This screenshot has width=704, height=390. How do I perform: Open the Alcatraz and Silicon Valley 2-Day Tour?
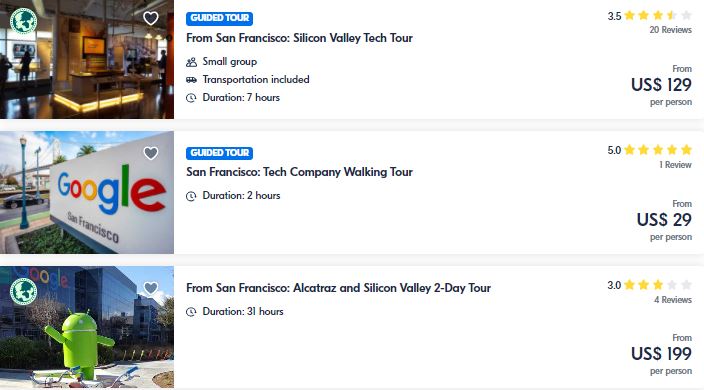click(x=339, y=288)
